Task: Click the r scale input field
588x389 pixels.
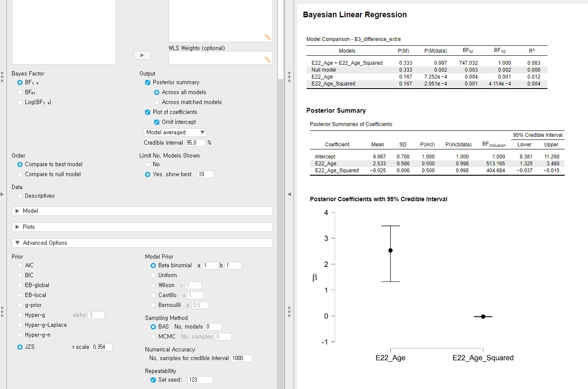Action: 102,347
